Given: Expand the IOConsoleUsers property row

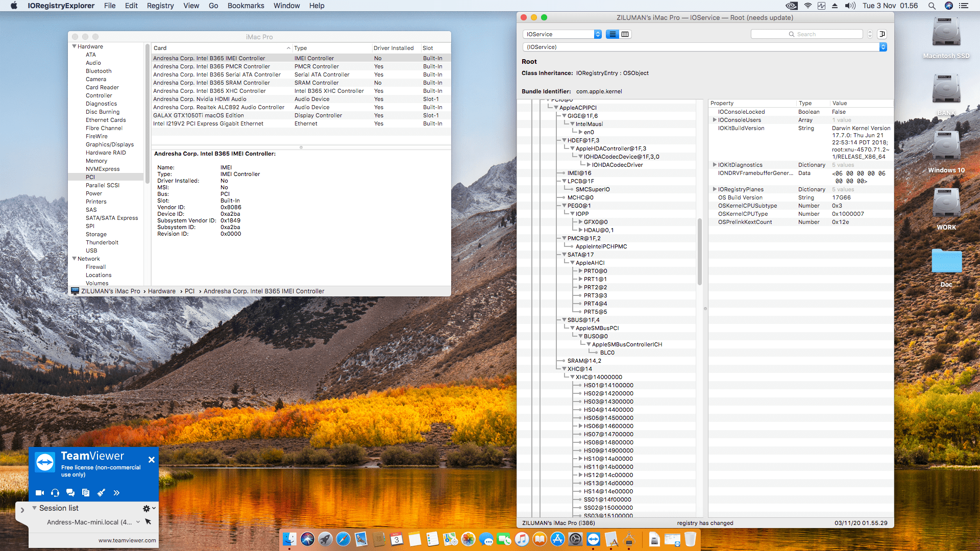Looking at the screenshot, I should 715,120.
